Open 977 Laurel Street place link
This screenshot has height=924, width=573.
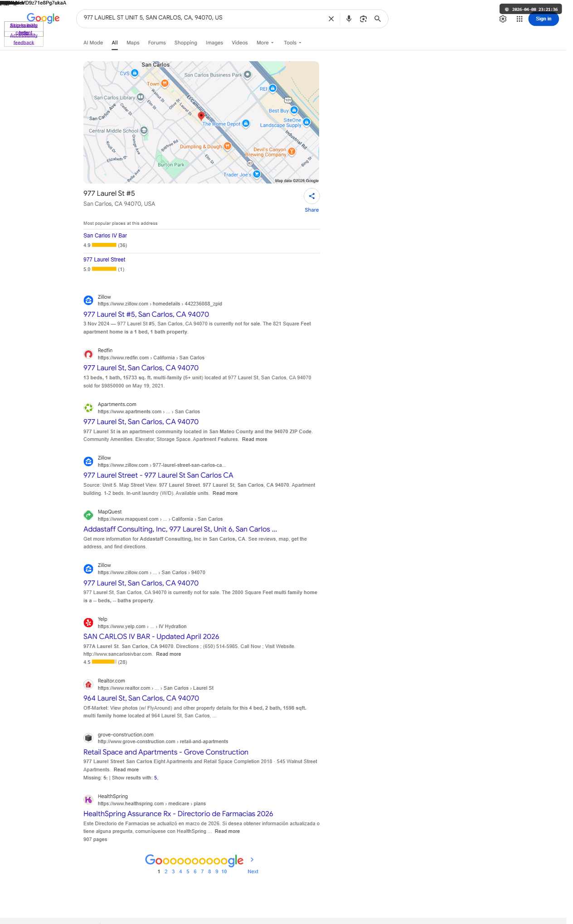(x=104, y=260)
